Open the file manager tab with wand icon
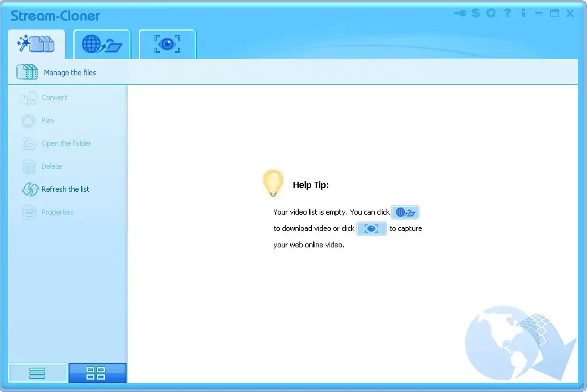 click(x=36, y=44)
